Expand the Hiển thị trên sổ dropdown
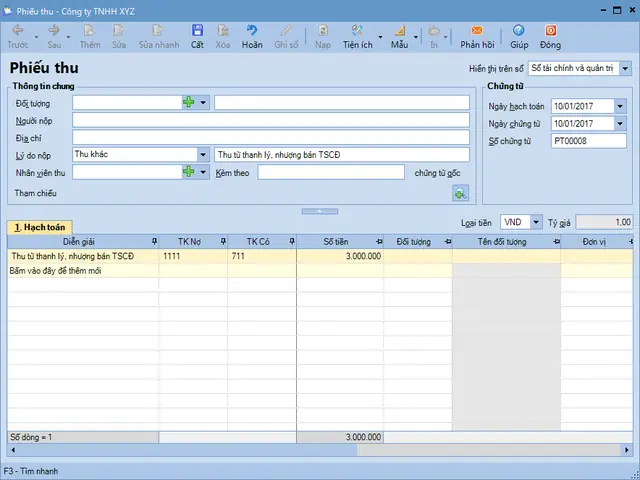The image size is (640, 480). [625, 68]
